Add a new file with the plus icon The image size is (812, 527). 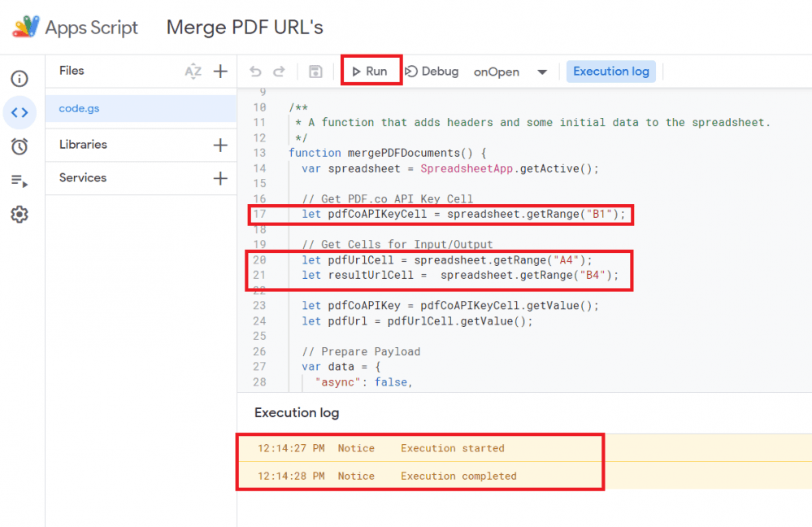pyautogui.click(x=219, y=72)
